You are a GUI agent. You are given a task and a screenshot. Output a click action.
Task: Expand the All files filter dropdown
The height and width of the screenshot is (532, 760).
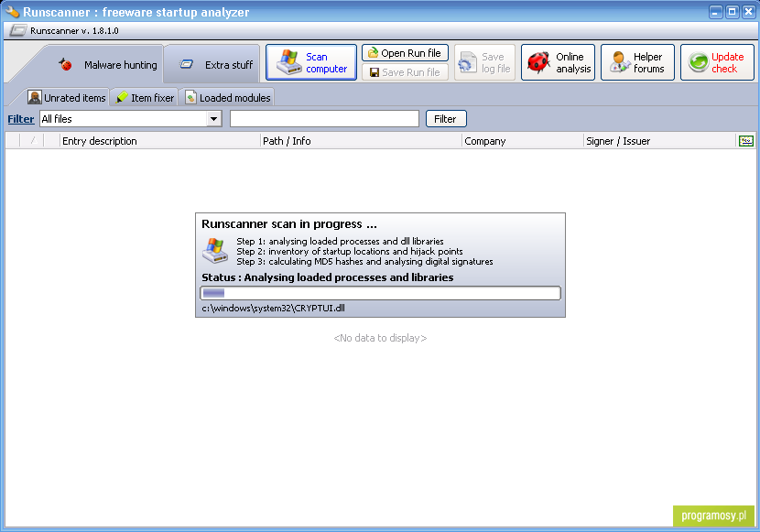[x=213, y=119]
